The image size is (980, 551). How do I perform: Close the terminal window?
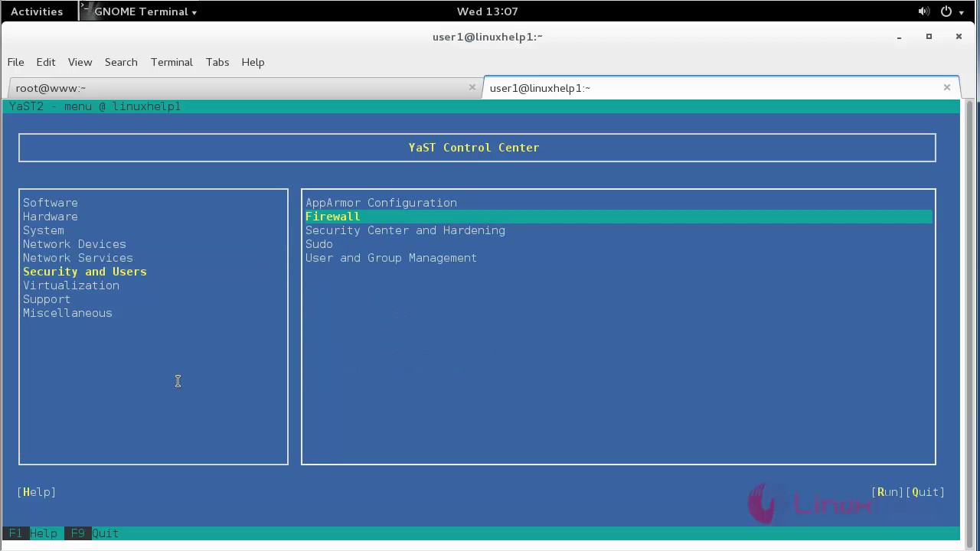[x=959, y=37]
